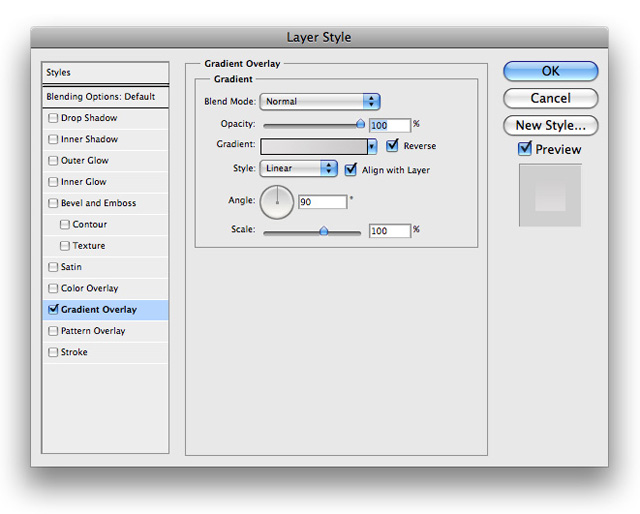Uncheck the Gradient Overlay checkbox
640x514 pixels.
(53, 309)
